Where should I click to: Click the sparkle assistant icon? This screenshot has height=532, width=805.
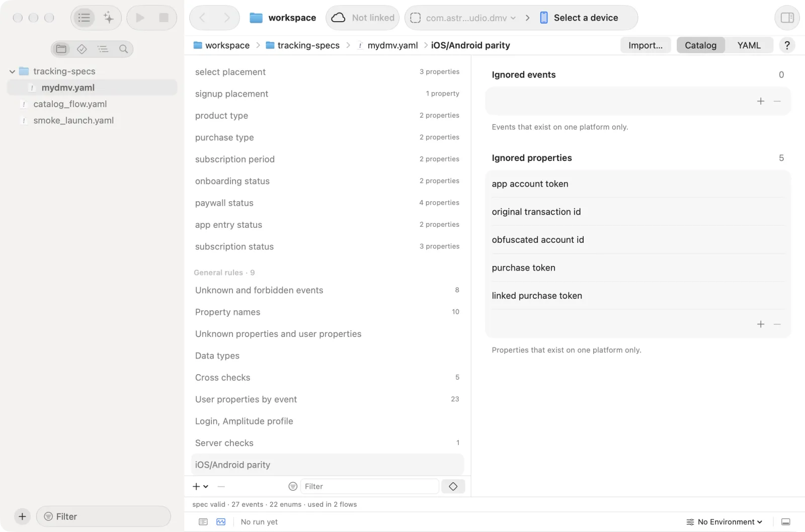tap(109, 18)
